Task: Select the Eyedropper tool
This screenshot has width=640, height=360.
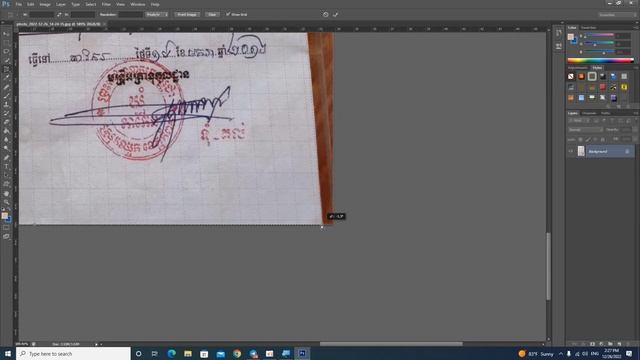Action: [x=6, y=78]
